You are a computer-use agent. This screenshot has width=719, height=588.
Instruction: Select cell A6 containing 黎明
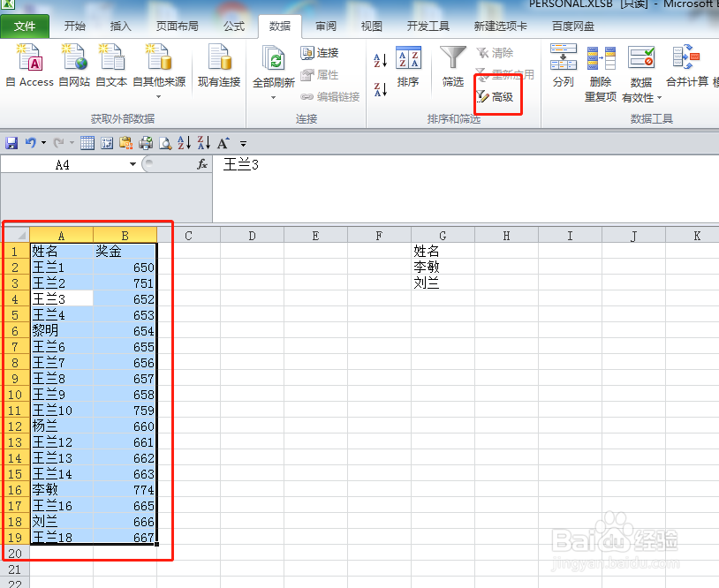click(x=62, y=330)
